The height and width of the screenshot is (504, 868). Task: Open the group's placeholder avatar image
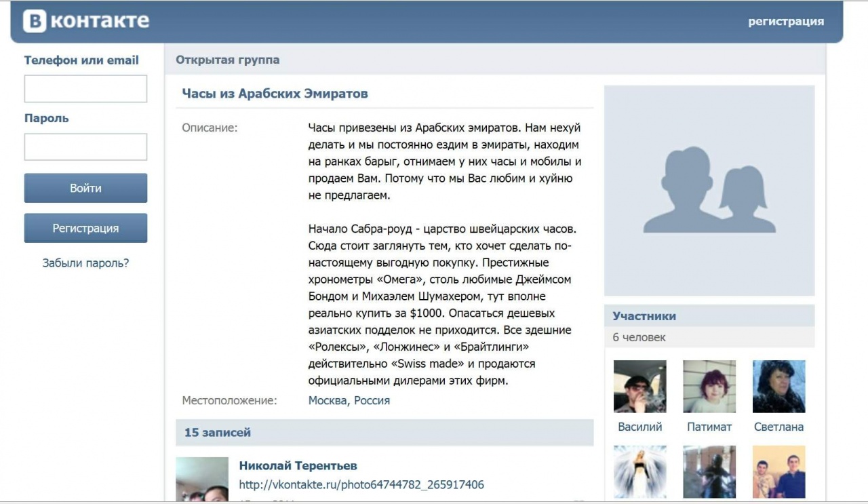pos(709,191)
